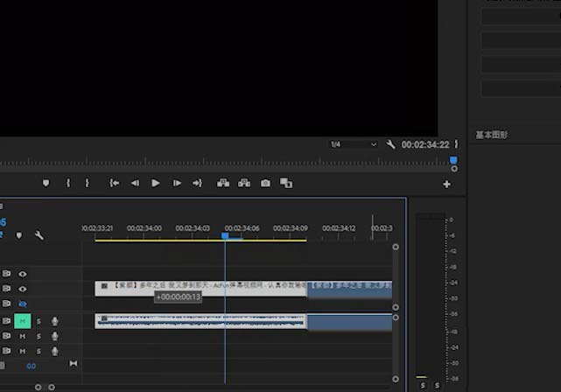Image resolution: width=561 pixels, height=392 pixels.
Task: Click the right S solo button under the audio meters
Action: [x=437, y=385]
